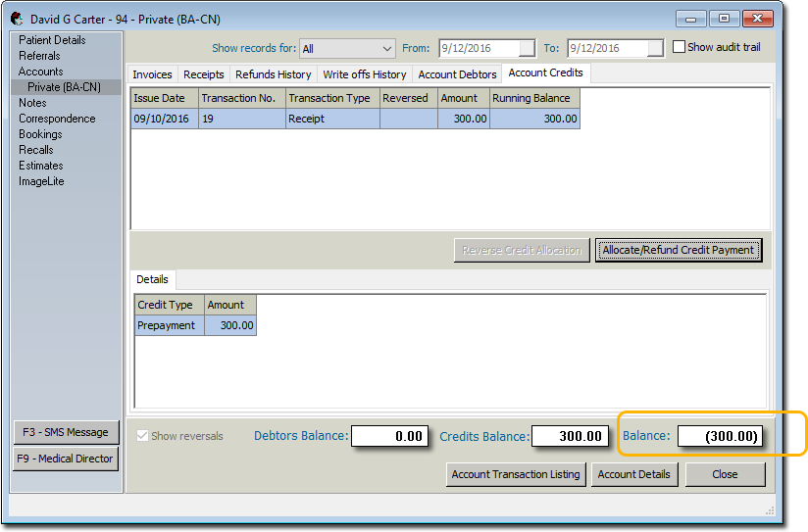Select the Receipt transaction type cell
This screenshot has height=532, width=808.
(x=332, y=119)
